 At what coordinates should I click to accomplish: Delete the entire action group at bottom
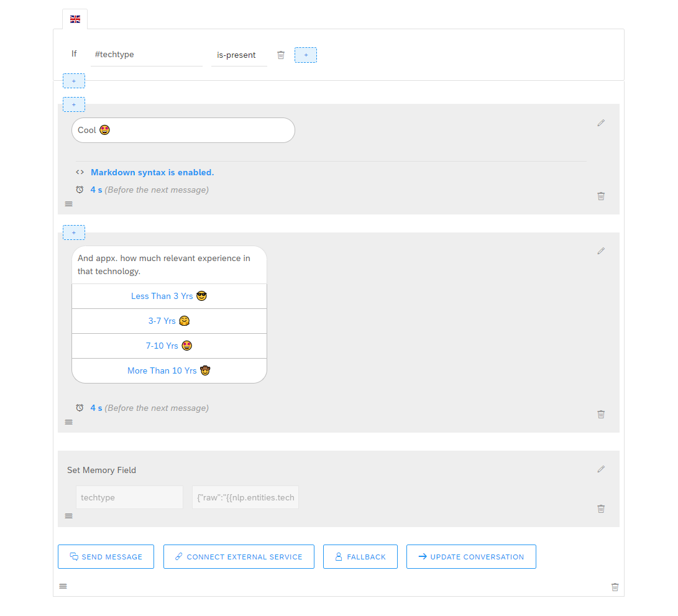pos(615,587)
